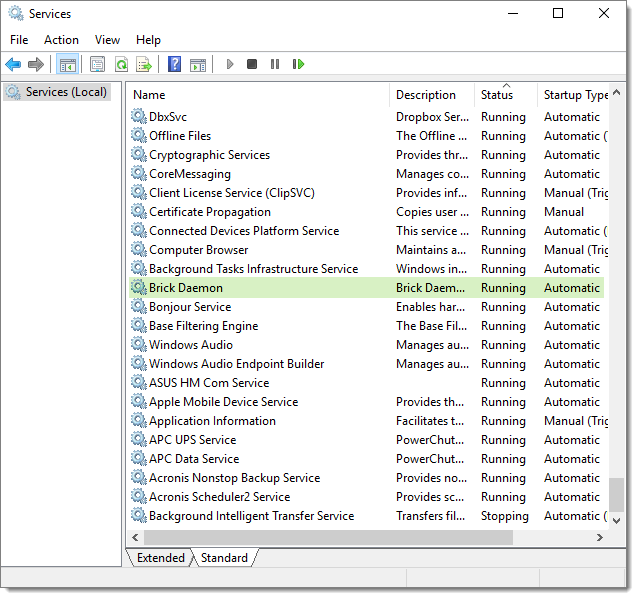
Task: Click the vertical scrollbar up arrow
Action: pos(616,92)
